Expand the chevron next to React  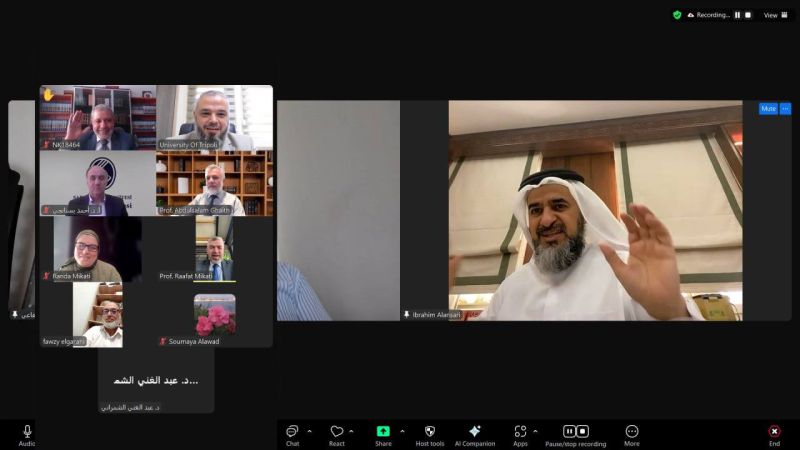click(x=351, y=431)
